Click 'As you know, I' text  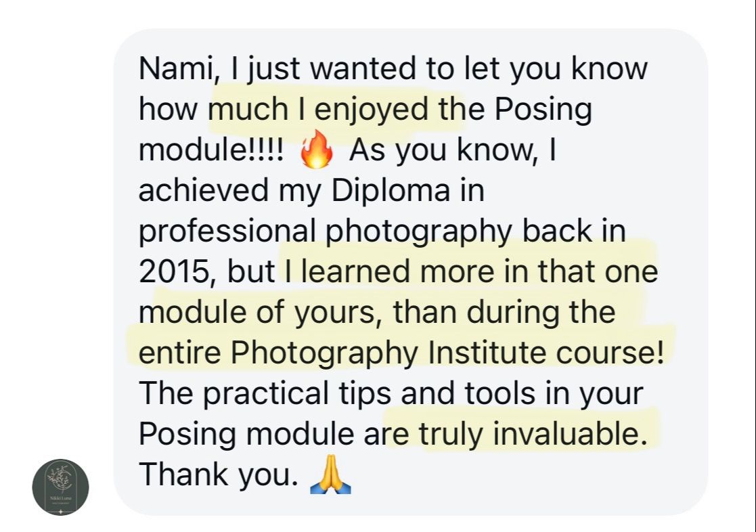(x=453, y=150)
